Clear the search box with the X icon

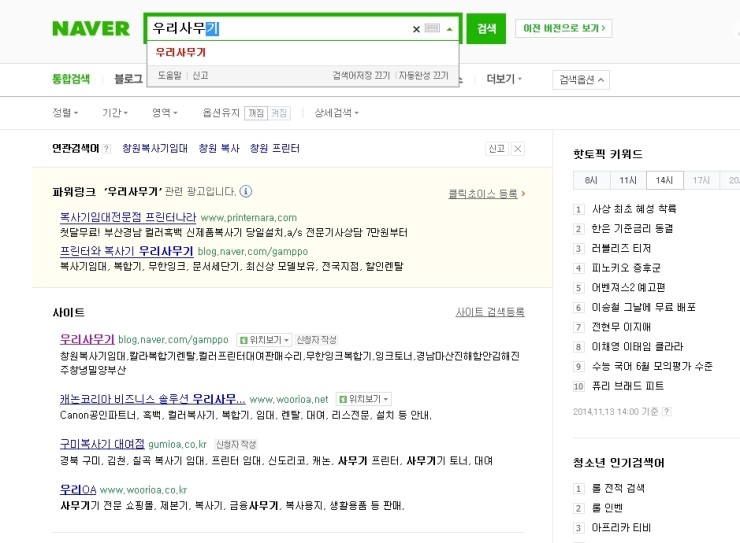(416, 29)
